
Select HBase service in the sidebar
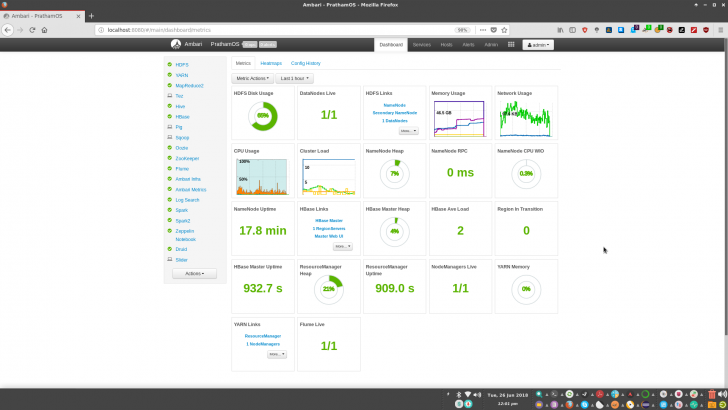(x=182, y=116)
